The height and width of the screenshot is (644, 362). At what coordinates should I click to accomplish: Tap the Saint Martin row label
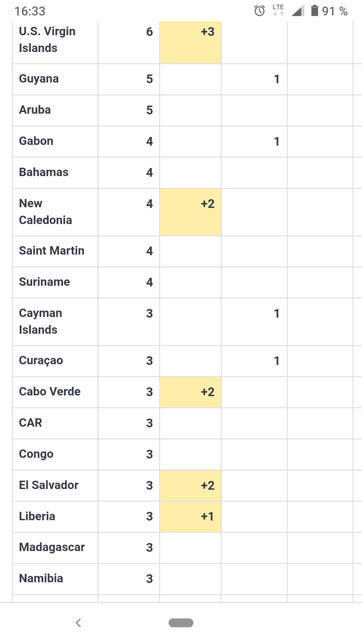pyautogui.click(x=52, y=251)
